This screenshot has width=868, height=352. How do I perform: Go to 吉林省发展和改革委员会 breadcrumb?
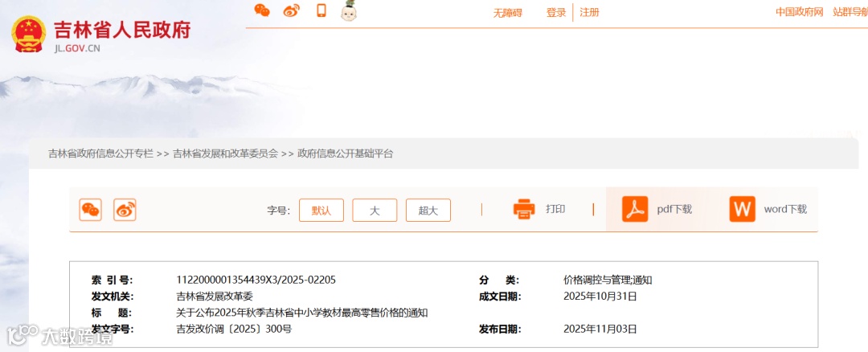click(225, 153)
